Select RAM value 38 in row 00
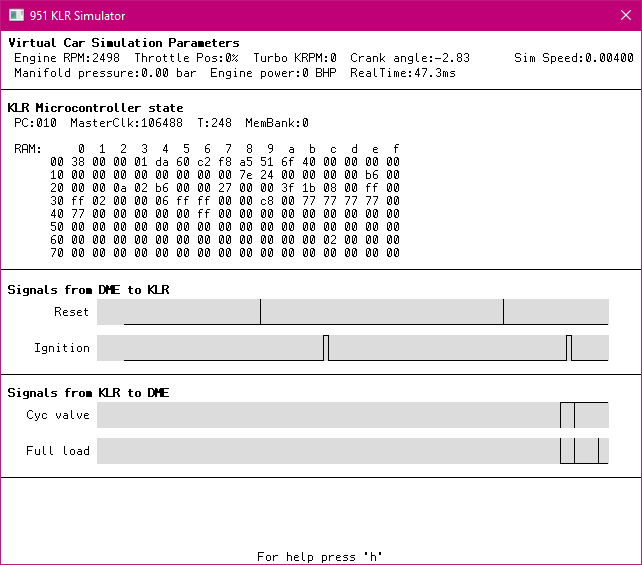642x565 pixels. [x=78, y=162]
